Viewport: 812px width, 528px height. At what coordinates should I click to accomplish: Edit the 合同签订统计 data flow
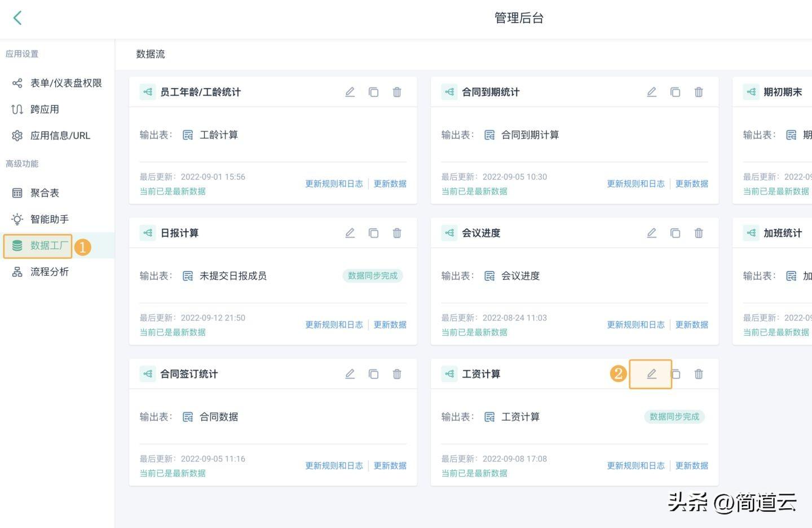click(x=350, y=374)
